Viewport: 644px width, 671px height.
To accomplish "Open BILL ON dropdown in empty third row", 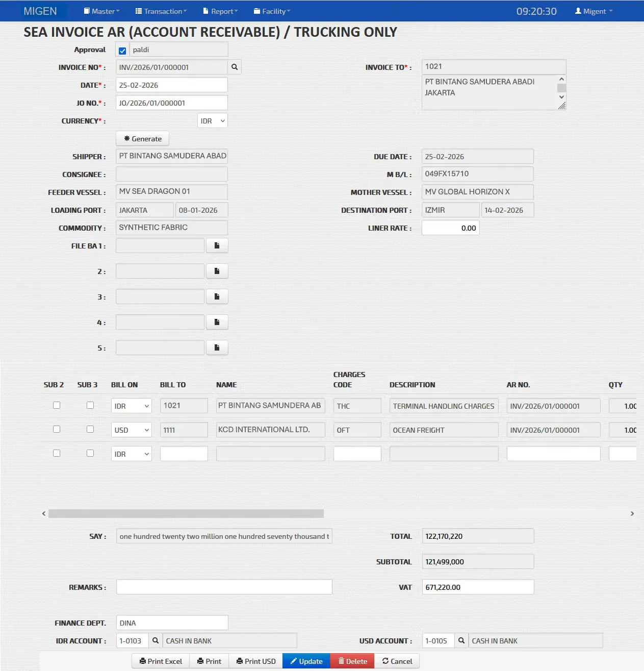I will (x=132, y=454).
